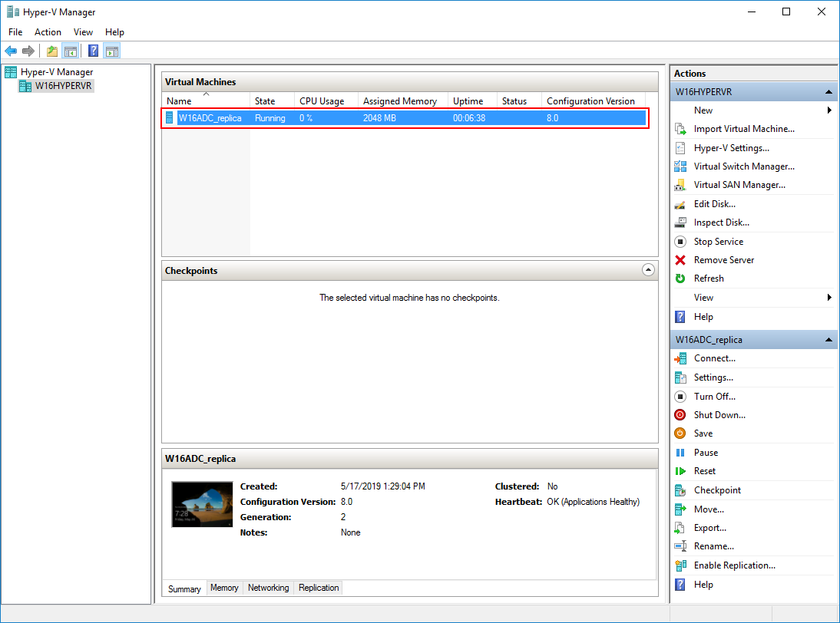Open the File menu
The height and width of the screenshot is (623, 840).
click(x=15, y=32)
